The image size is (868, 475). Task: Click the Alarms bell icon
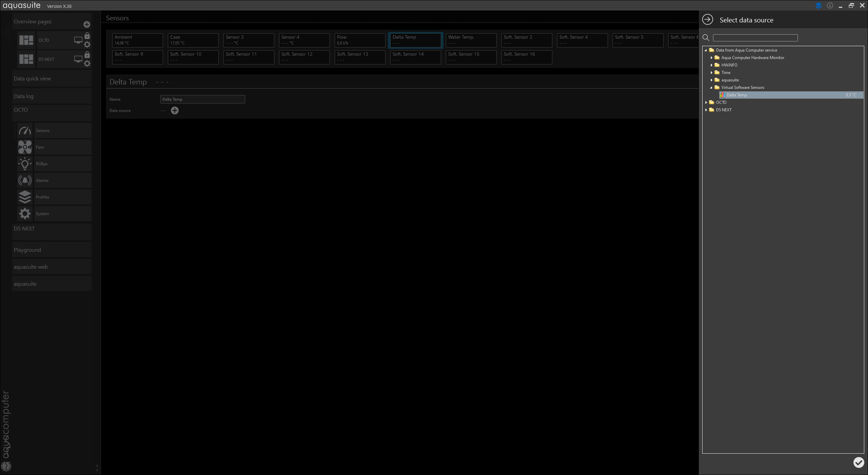click(25, 180)
